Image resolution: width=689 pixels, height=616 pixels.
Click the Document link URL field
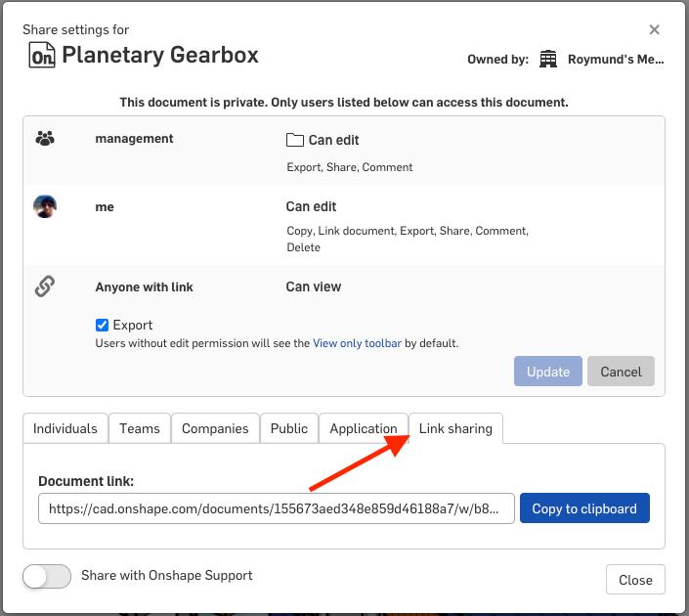pyautogui.click(x=277, y=508)
